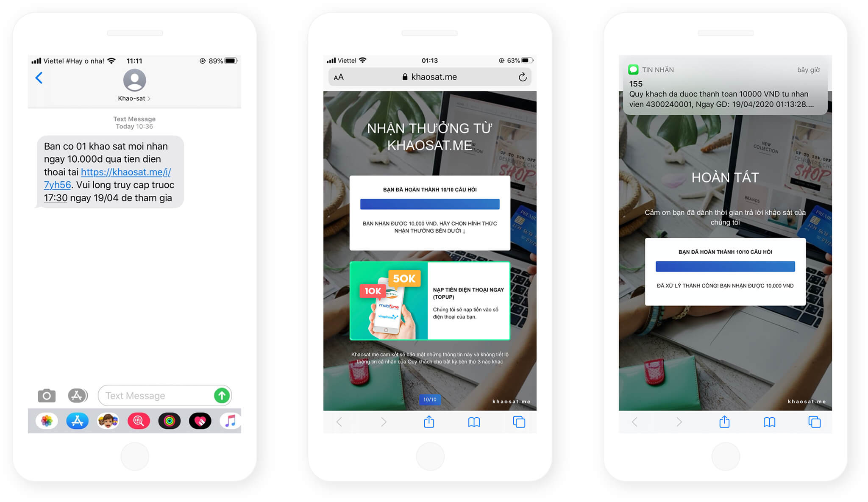
Task: Toggle the secure padlock in address bar
Action: coord(411,77)
